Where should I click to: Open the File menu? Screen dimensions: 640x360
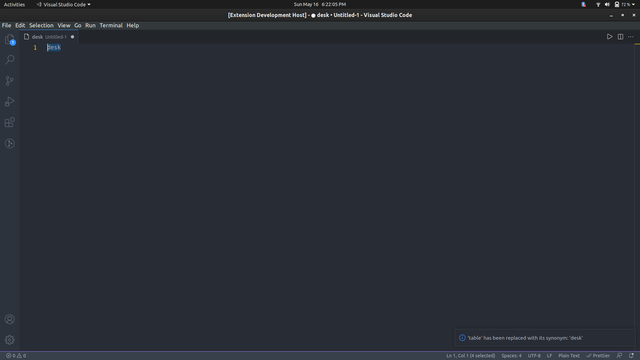[7, 25]
